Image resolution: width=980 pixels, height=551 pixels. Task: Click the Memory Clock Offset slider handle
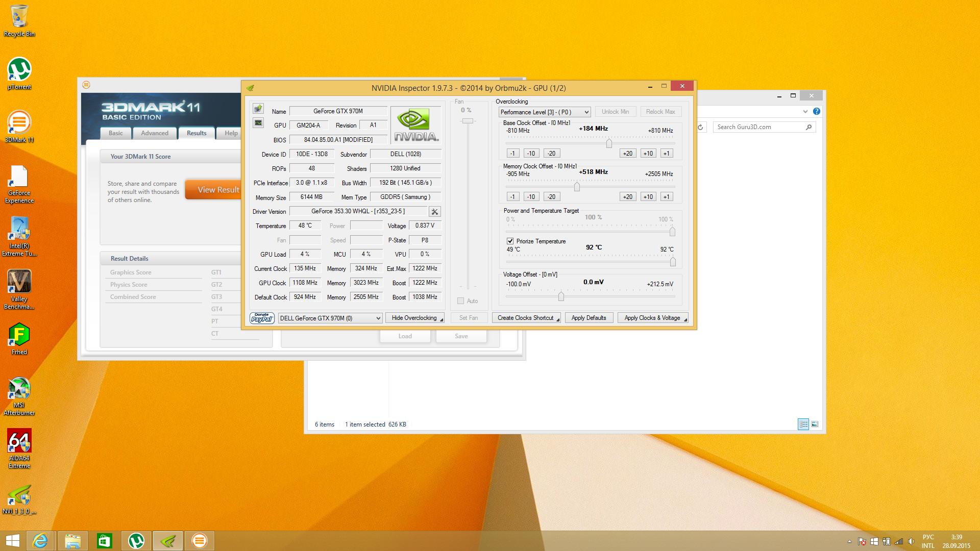(577, 187)
